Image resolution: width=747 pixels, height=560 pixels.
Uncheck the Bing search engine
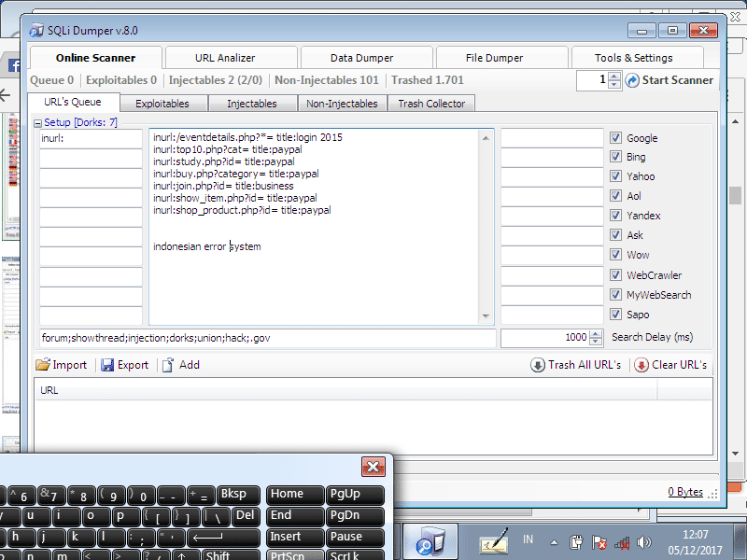(x=615, y=156)
